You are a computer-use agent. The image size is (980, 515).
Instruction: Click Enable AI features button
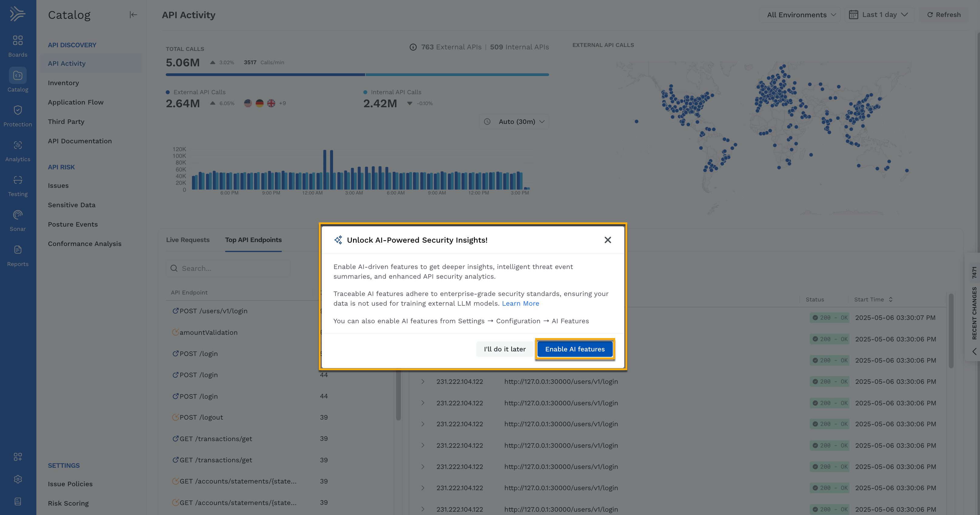click(575, 349)
